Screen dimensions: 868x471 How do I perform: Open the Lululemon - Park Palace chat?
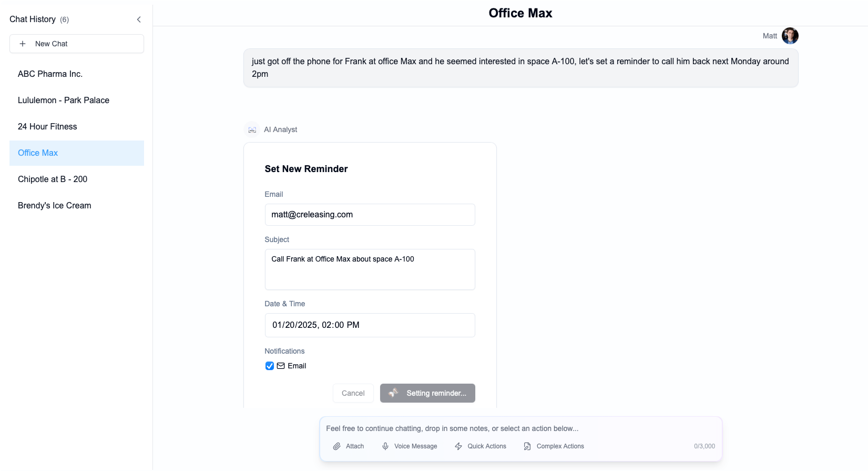point(77,101)
